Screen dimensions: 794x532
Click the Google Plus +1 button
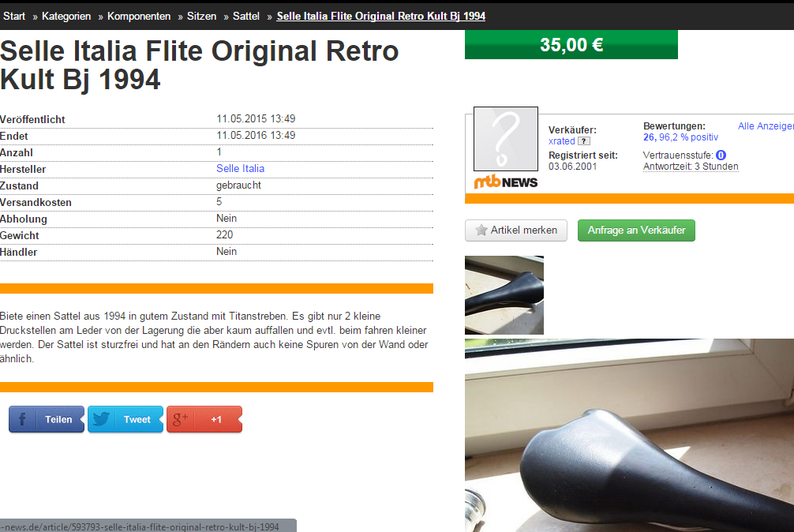[x=204, y=419]
